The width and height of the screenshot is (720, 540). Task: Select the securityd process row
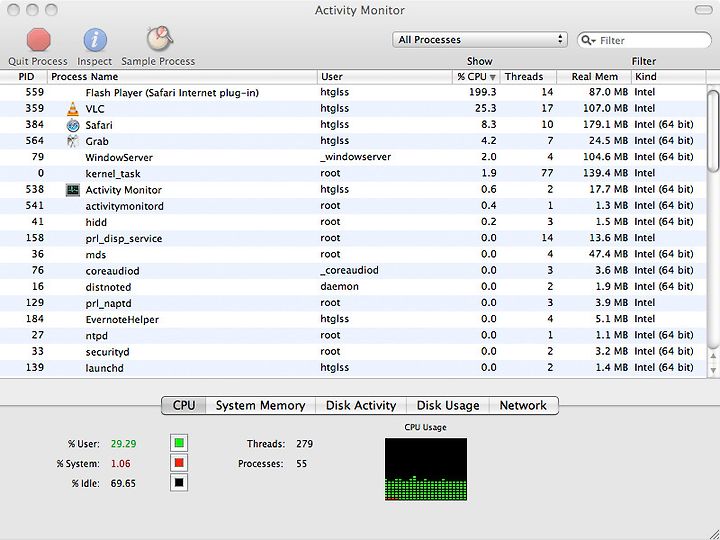(353, 351)
